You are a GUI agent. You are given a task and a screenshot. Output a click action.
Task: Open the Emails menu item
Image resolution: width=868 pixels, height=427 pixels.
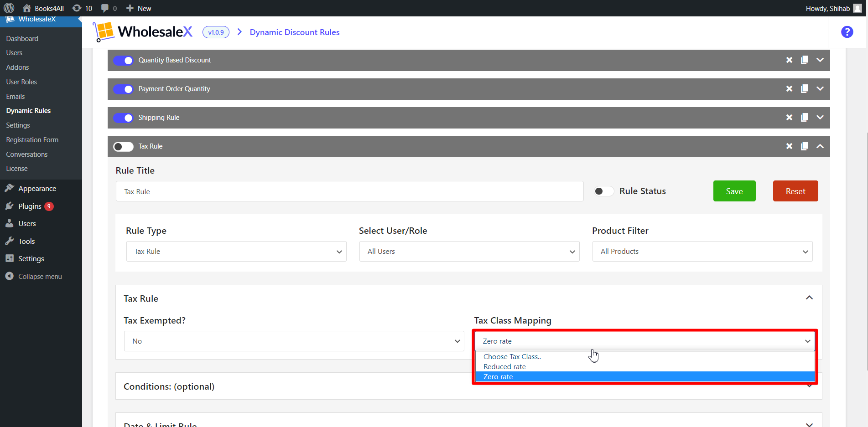(x=16, y=97)
